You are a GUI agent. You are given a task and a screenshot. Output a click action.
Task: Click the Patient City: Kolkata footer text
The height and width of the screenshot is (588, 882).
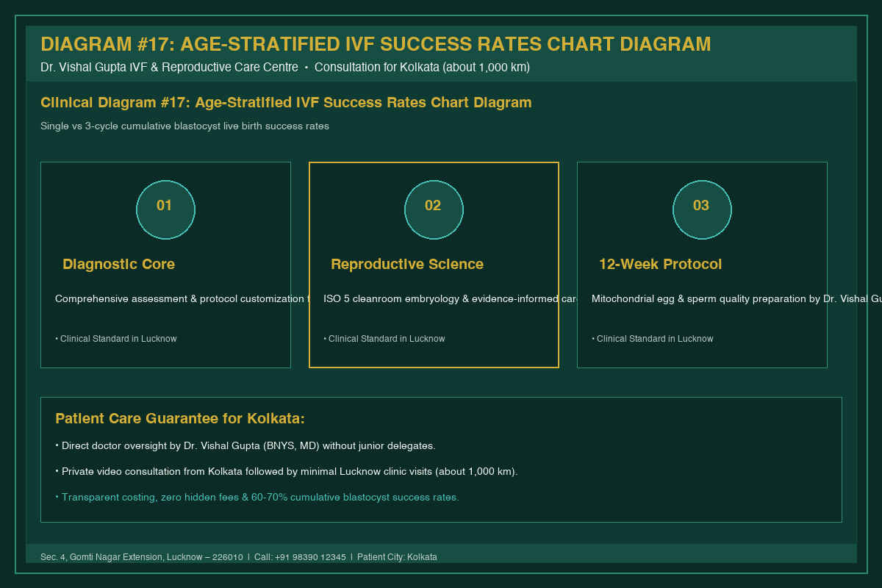397,557
